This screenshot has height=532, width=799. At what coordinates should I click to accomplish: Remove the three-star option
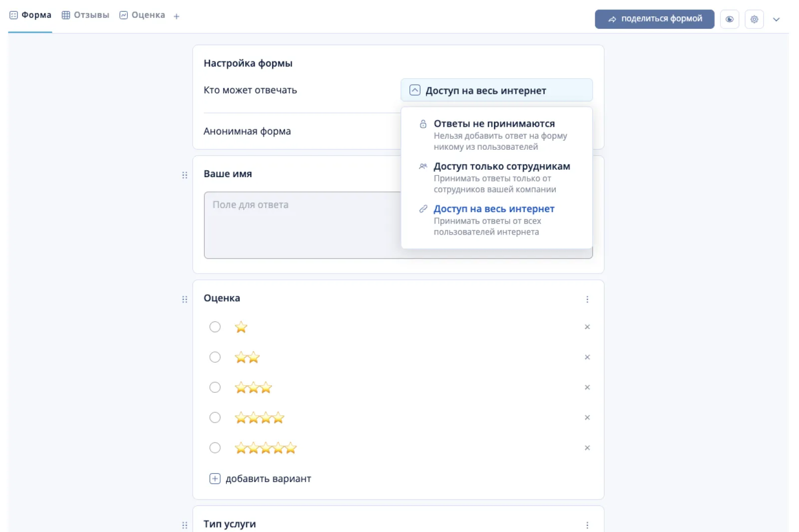pyautogui.click(x=587, y=387)
